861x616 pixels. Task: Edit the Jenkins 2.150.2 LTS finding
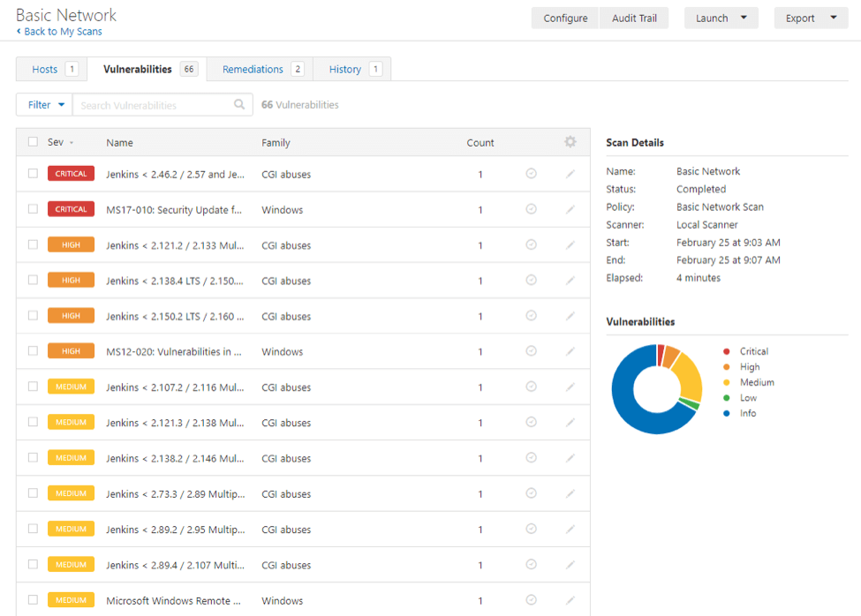click(570, 315)
